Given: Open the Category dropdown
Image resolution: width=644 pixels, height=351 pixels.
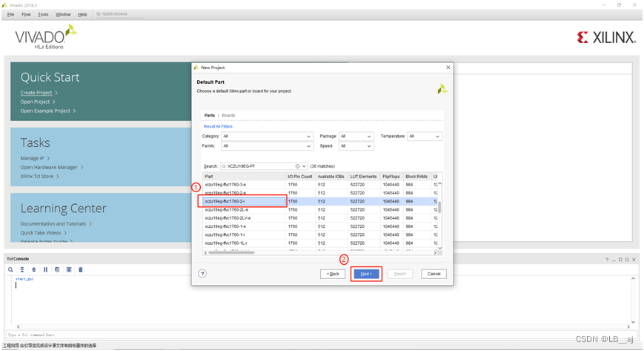Looking at the screenshot, I should 268,137.
